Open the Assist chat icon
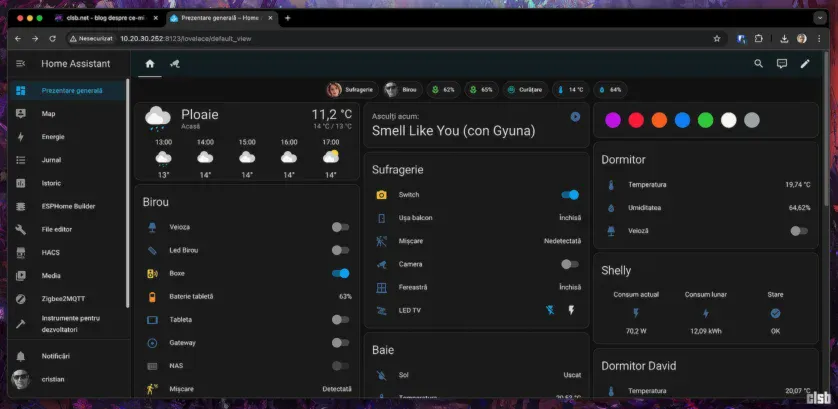The width and height of the screenshot is (838, 409). [782, 64]
